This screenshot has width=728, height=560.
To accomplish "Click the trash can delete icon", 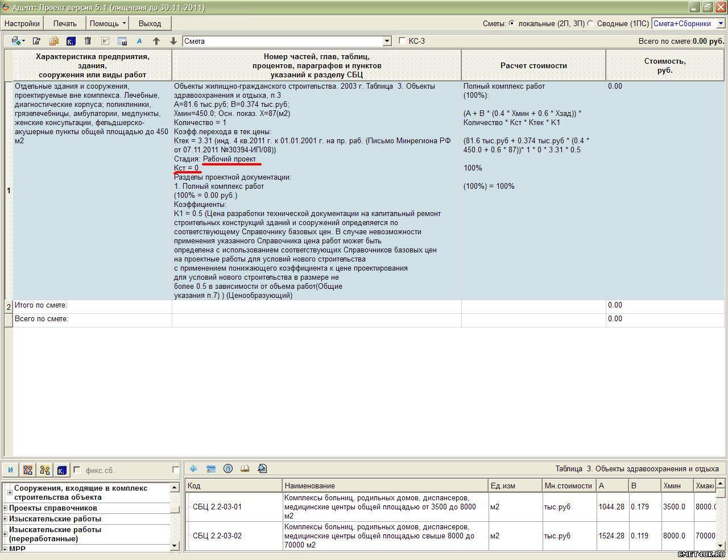I will coord(88,41).
